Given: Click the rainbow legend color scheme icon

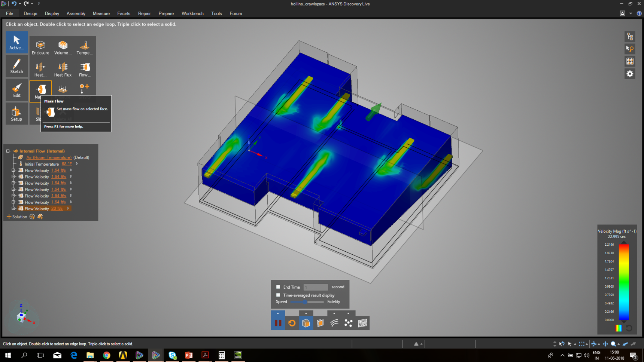Looking at the screenshot, I should point(619,328).
